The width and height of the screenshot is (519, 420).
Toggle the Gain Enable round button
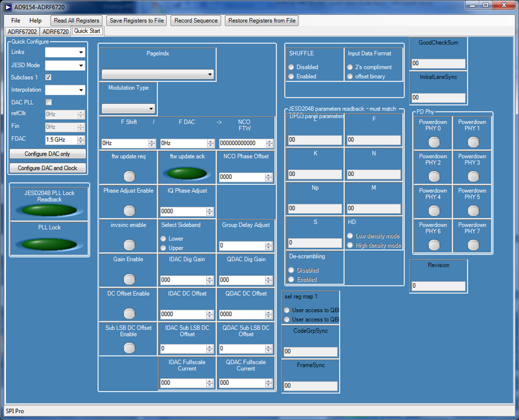coord(129,279)
